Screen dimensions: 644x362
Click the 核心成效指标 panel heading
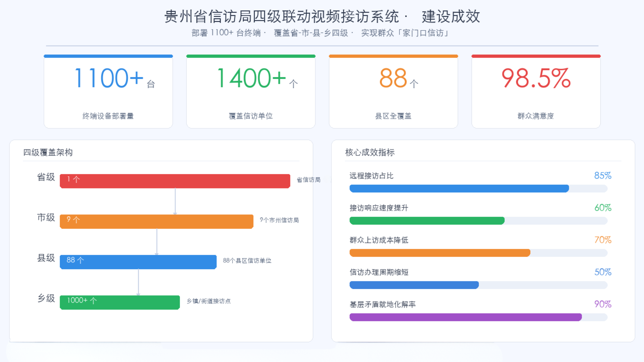click(370, 153)
